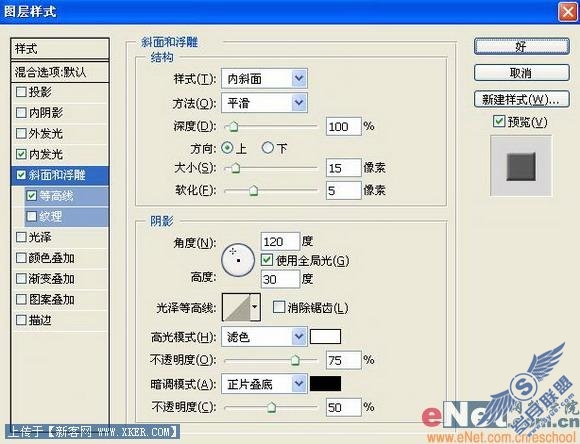Click the 新建样式 button
Screen dimensions: 580x444
point(522,99)
